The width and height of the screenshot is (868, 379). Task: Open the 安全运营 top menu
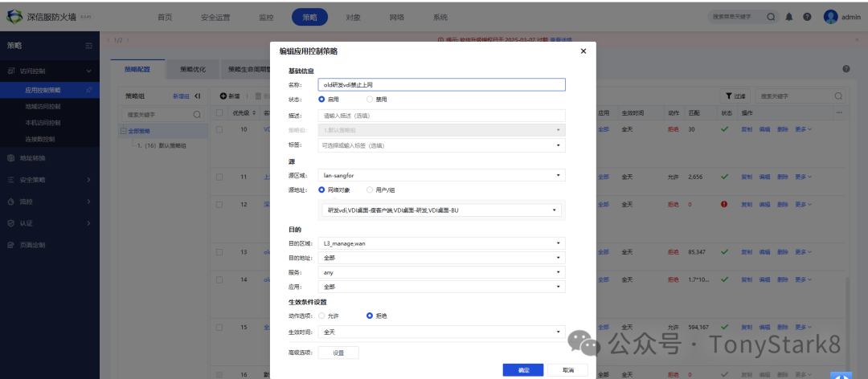215,17
